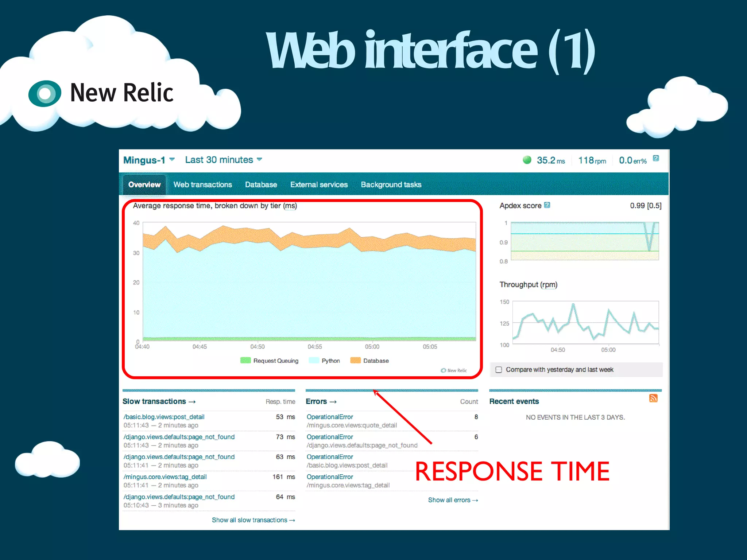747x560 pixels.
Task: Click the Recent events heading
Action: [514, 401]
